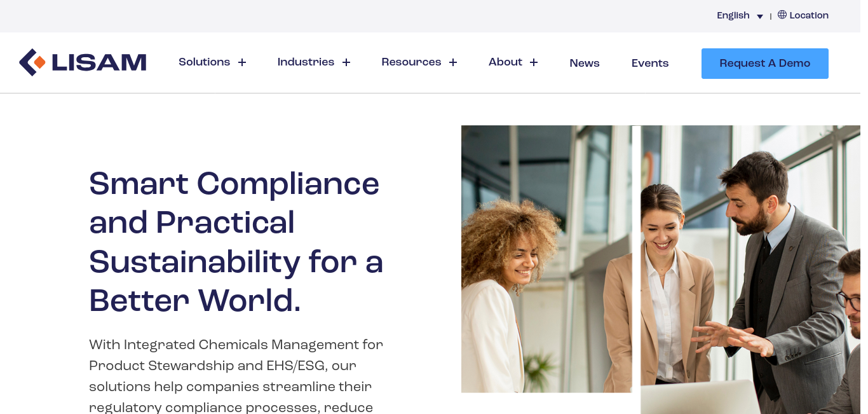Viewport: 868px width, 414px height.
Task: Expand the plus sign next to Solutions
Action: tap(242, 62)
